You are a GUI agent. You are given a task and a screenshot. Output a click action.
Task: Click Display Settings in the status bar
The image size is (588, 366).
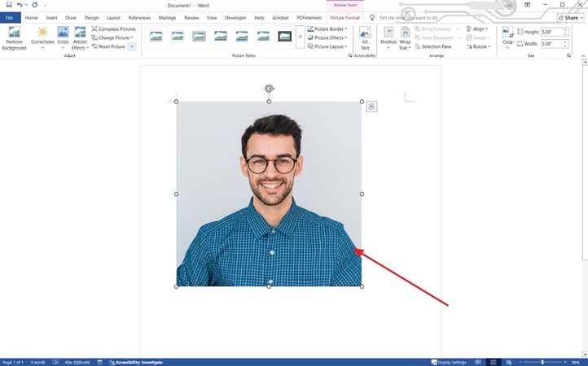pos(449,362)
